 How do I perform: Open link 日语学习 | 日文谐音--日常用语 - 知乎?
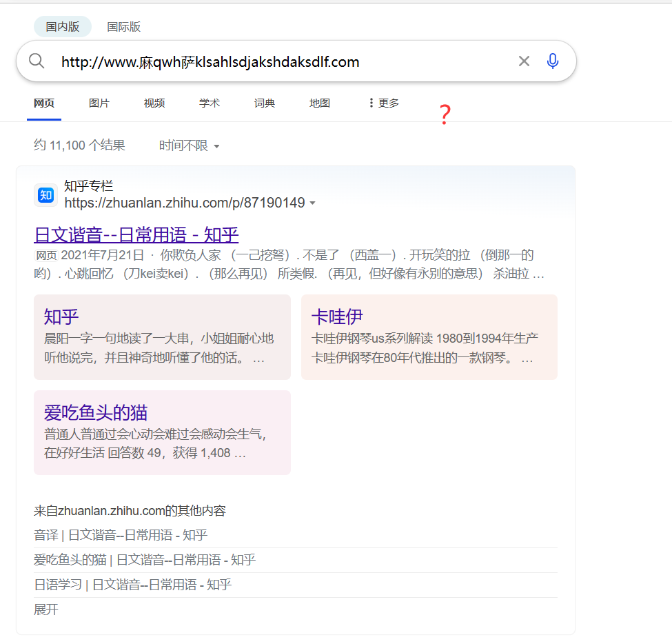click(132, 585)
